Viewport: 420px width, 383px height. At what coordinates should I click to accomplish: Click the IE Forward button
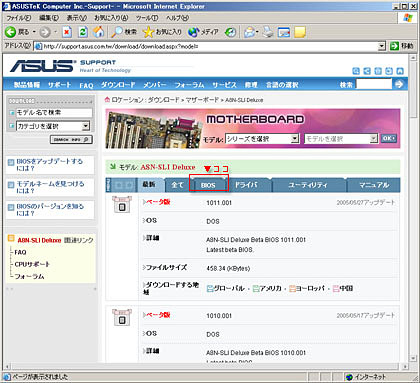click(x=45, y=32)
